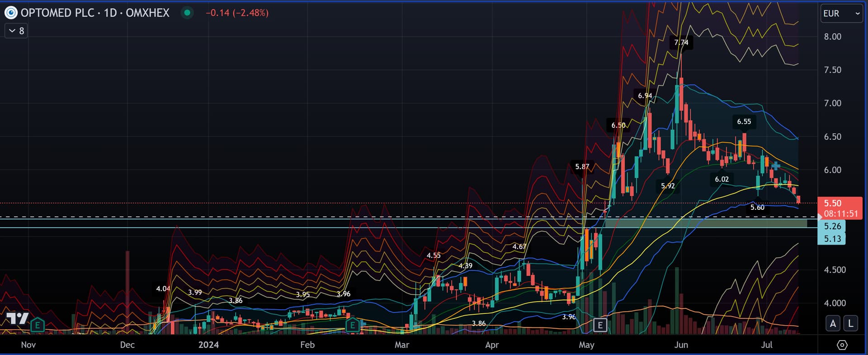Select the green shaded support zone rectangle
Image resolution: width=868 pixels, height=355 pixels.
point(705,223)
